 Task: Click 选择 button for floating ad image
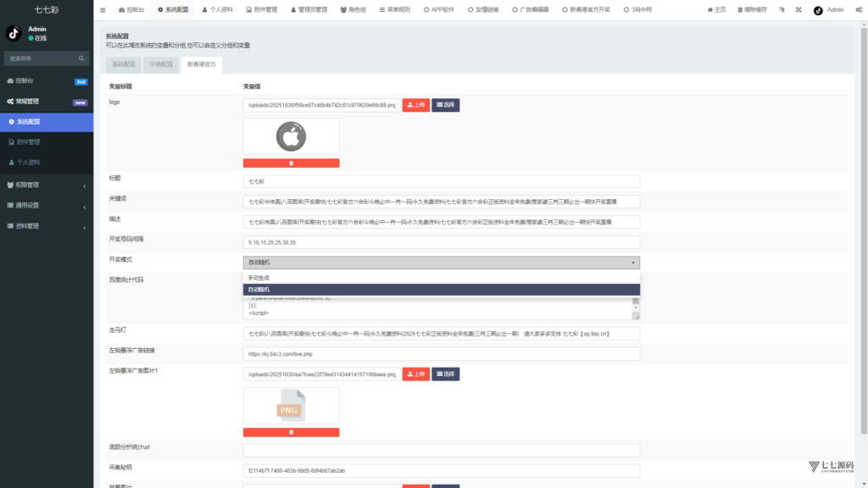click(x=446, y=374)
